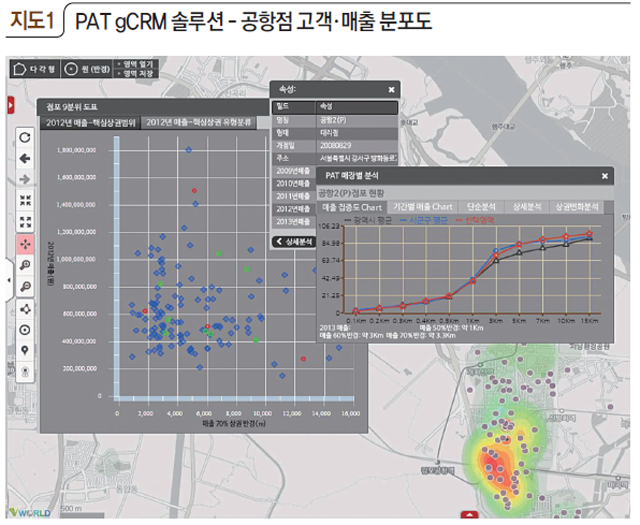This screenshot has height=525, width=640.
Task: Click the 점포 9분위 도표 panel title
Action: click(72, 107)
